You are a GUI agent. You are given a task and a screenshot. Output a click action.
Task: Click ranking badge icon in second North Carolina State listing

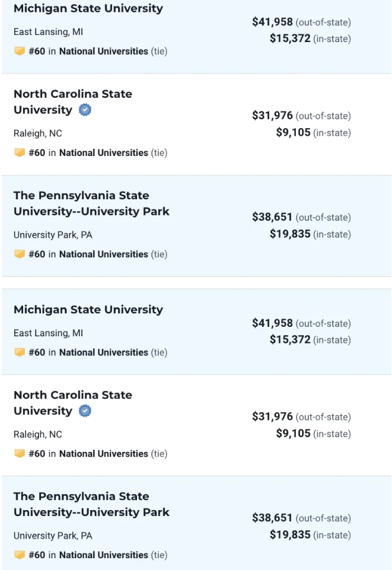pyautogui.click(x=20, y=453)
